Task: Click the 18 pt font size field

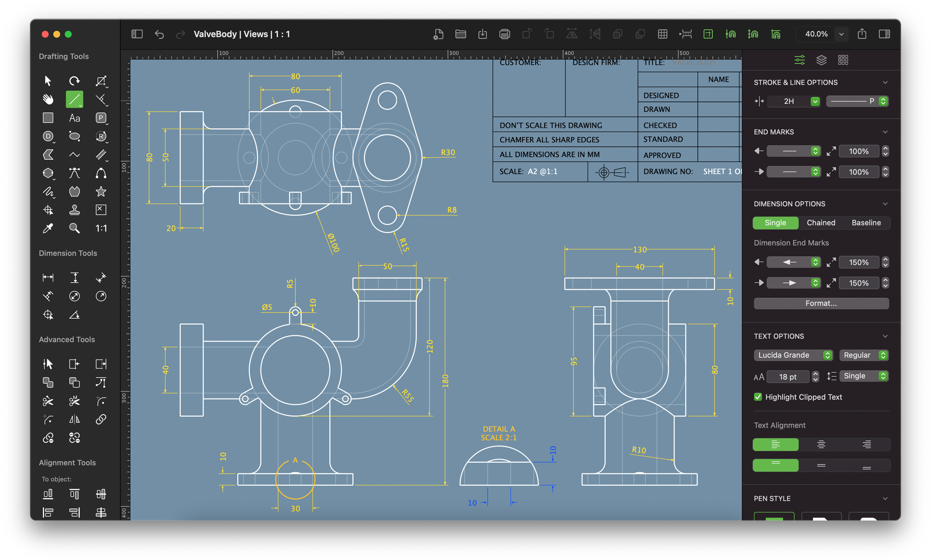Action: [789, 376]
